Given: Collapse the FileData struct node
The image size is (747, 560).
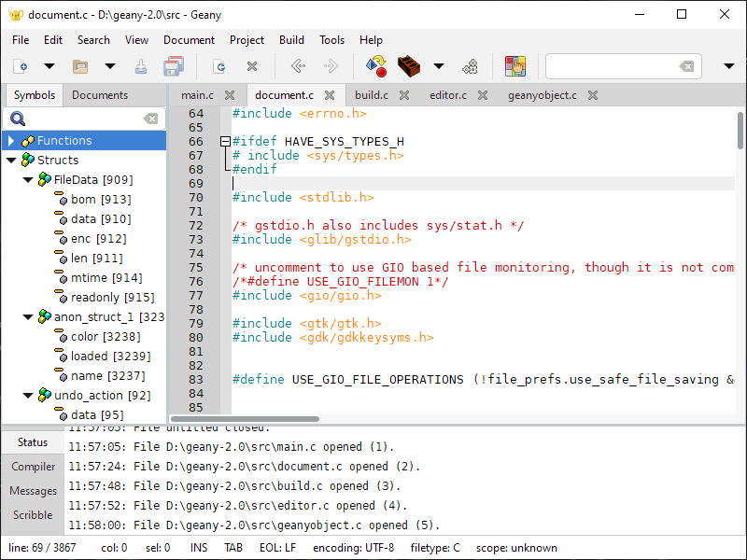Looking at the screenshot, I should point(28,180).
